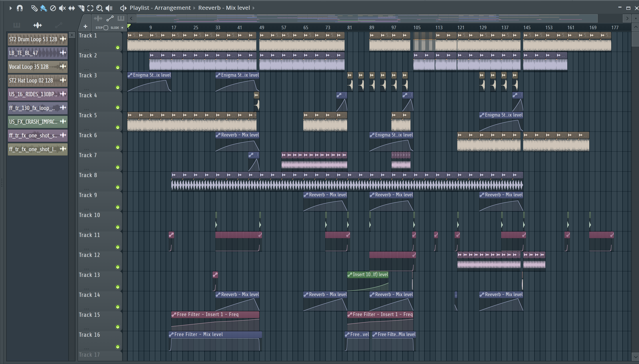The image size is (639, 364).
Task: Click the vertical scrollbar up arrow
Action: coord(635,27)
